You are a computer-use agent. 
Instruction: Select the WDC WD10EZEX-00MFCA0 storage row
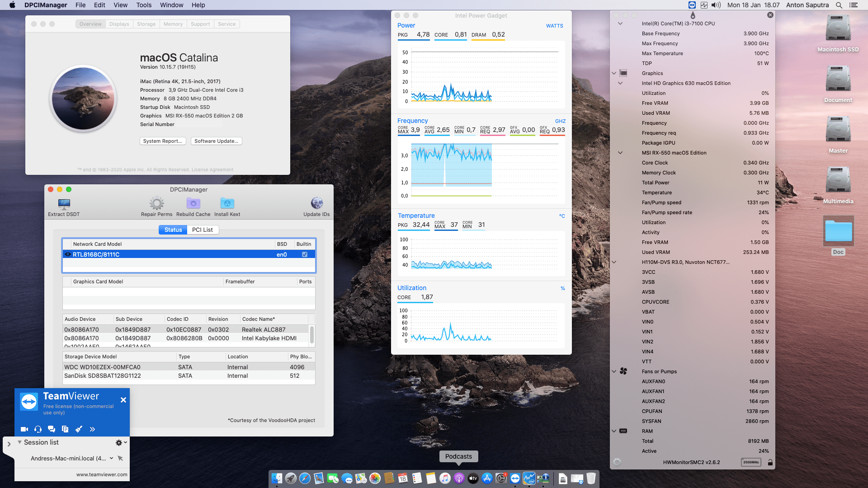tap(189, 367)
